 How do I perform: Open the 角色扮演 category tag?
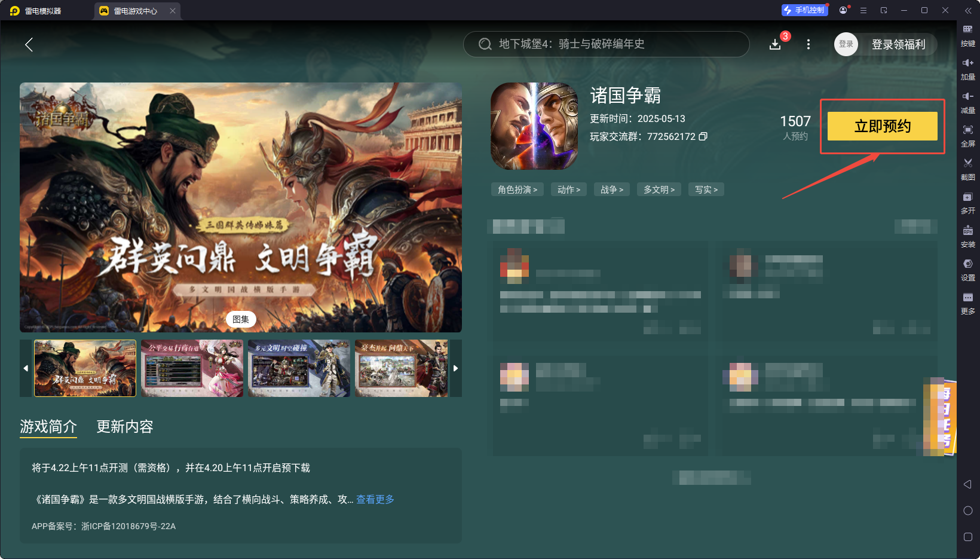coord(517,190)
